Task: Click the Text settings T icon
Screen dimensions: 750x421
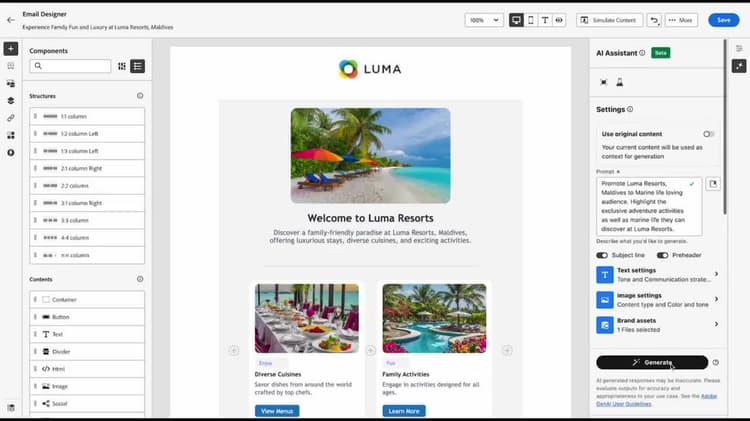Action: pyautogui.click(x=605, y=275)
